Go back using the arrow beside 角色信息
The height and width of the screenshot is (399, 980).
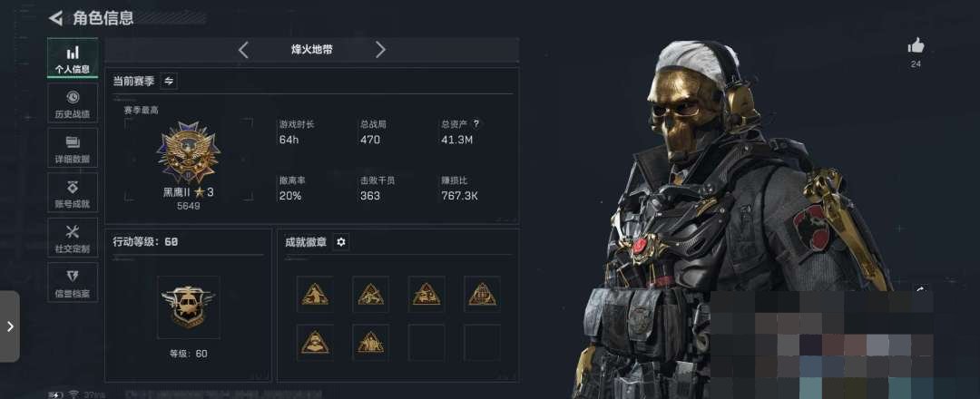click(55, 18)
